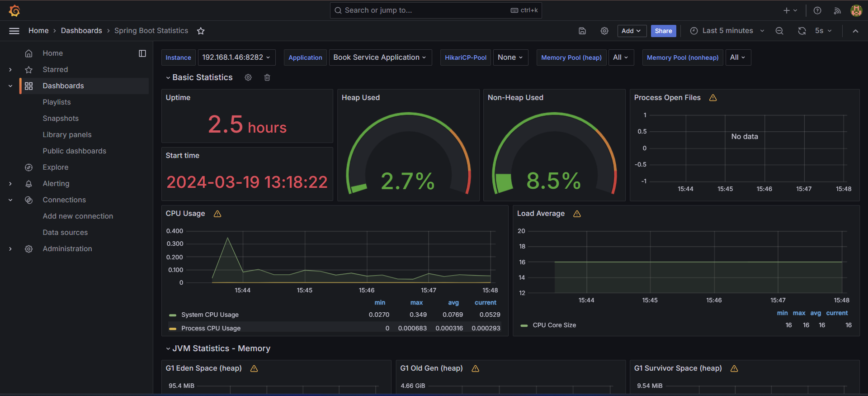Click the Home breadcrumb link

pos(38,31)
